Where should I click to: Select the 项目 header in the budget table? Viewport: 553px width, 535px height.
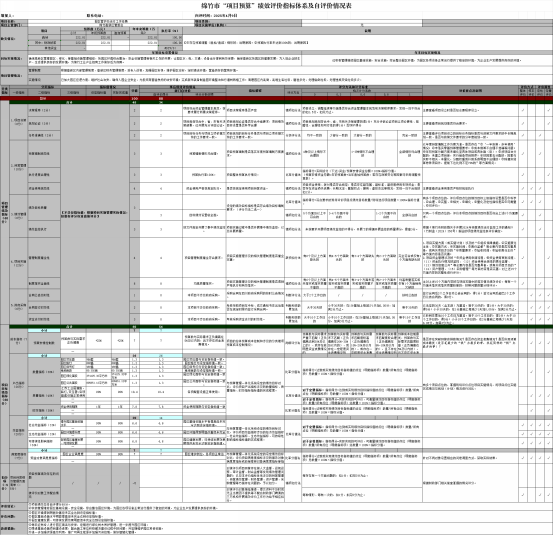coord(44,31)
